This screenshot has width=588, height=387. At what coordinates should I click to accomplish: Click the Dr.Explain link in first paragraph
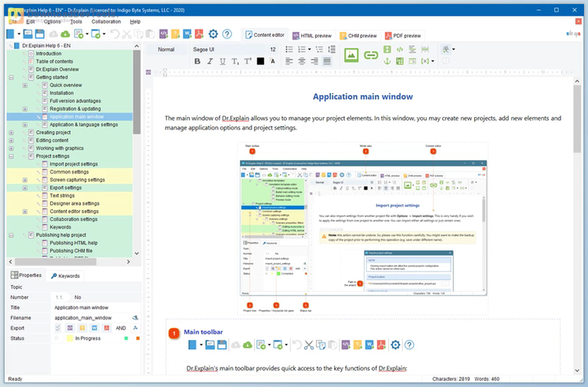[235, 119]
